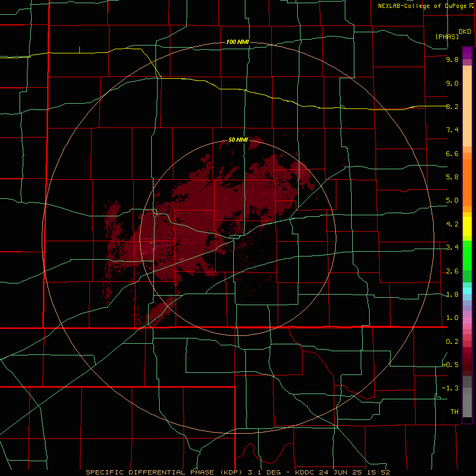This screenshot has height=476, width=476.
Task: Click the TH threshold label on scale
Action: click(454, 412)
